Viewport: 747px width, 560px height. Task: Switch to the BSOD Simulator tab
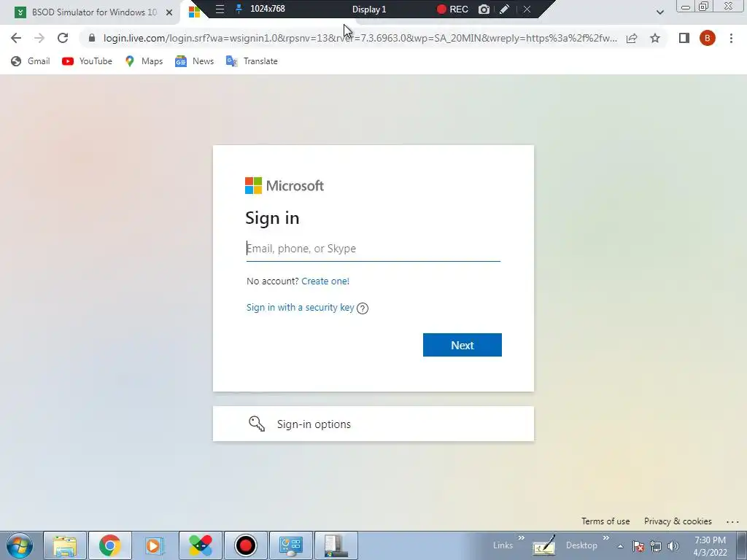click(x=90, y=12)
